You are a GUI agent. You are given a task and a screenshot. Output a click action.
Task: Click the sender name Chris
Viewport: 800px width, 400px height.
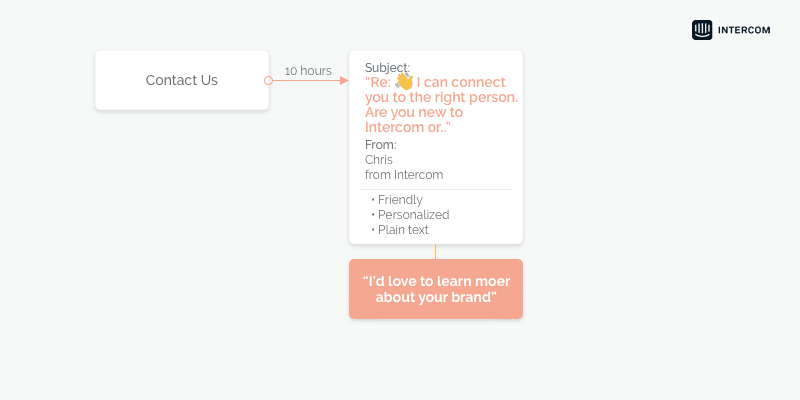[379, 160]
